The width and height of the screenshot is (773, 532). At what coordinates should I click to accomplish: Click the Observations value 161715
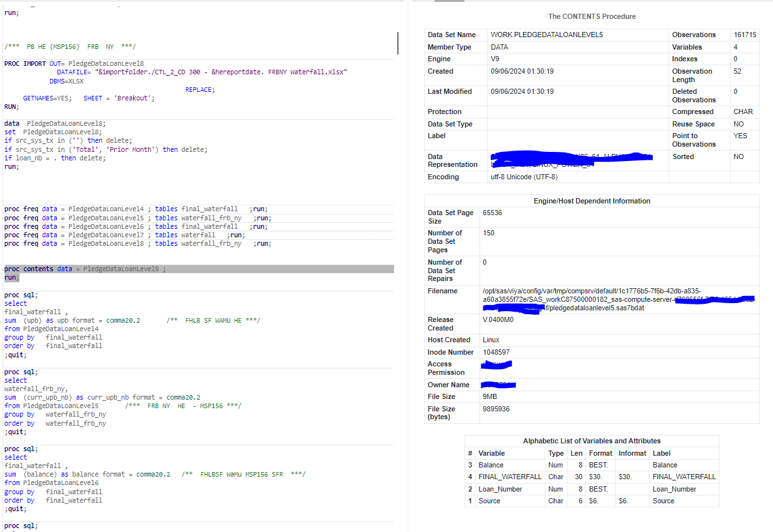[x=744, y=35]
